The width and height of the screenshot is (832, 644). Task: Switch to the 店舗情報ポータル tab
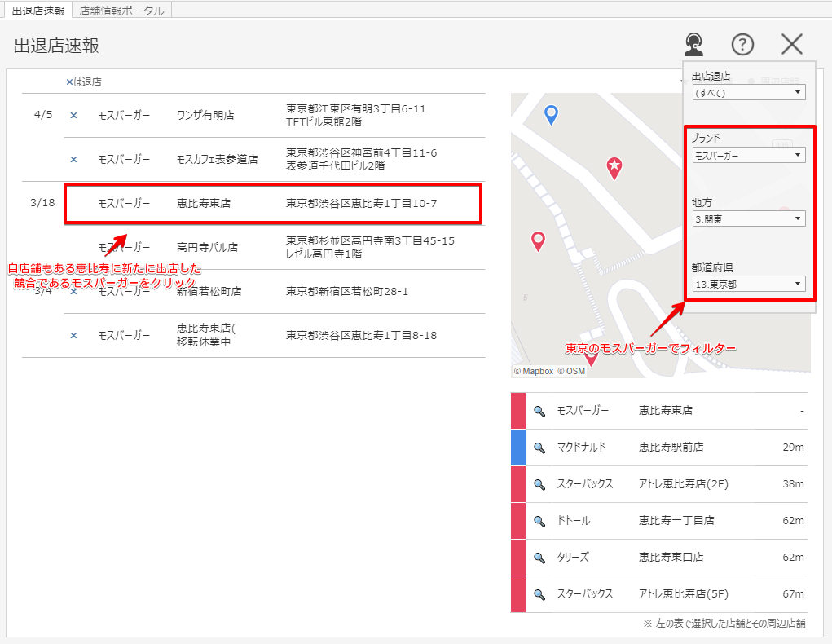[x=121, y=11]
